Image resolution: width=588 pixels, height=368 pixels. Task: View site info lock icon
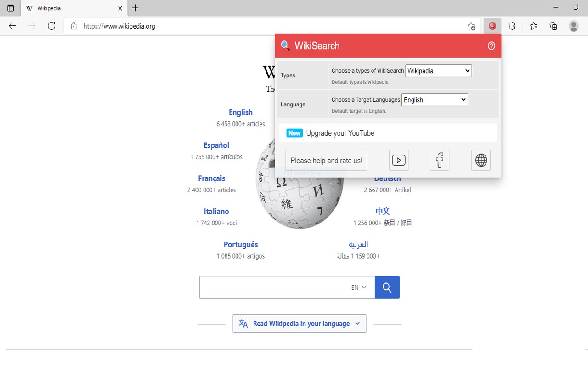(73, 26)
